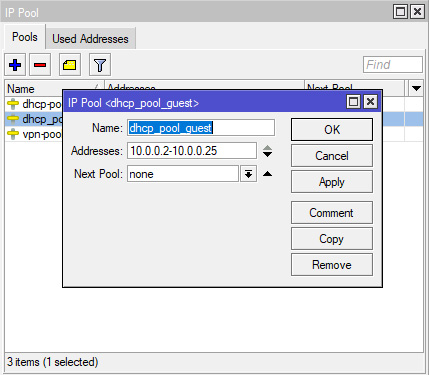Close the dhcp_pool_guest dialog
The image size is (429, 375).
pyautogui.click(x=370, y=102)
